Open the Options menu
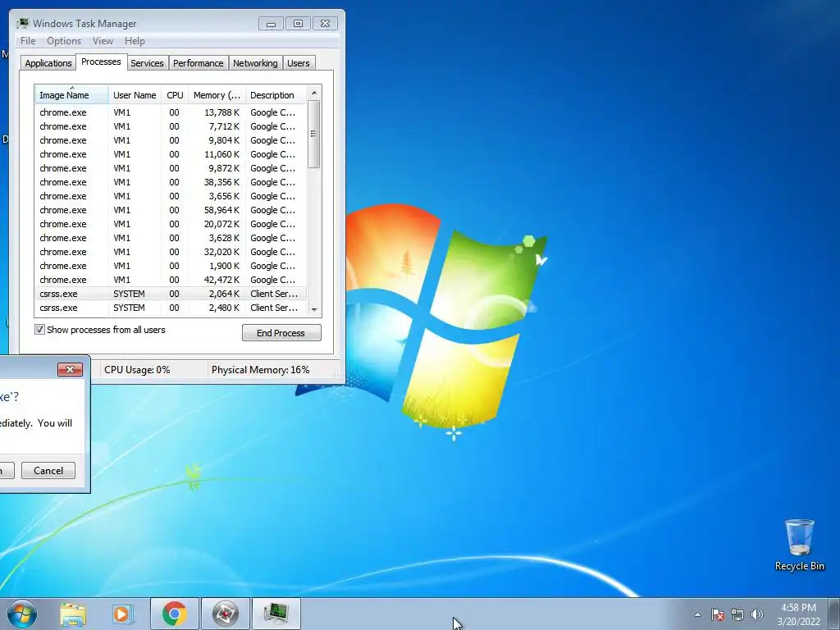The height and width of the screenshot is (630, 840). pos(64,41)
